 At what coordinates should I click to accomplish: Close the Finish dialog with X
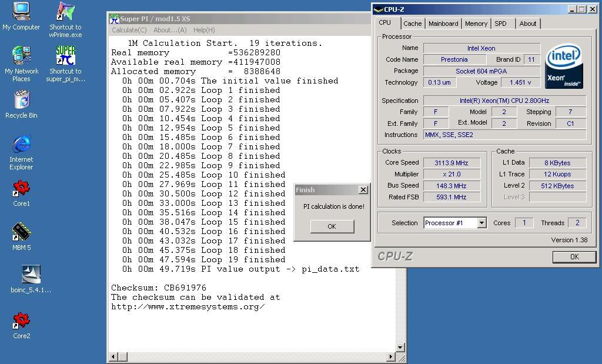pos(363,190)
